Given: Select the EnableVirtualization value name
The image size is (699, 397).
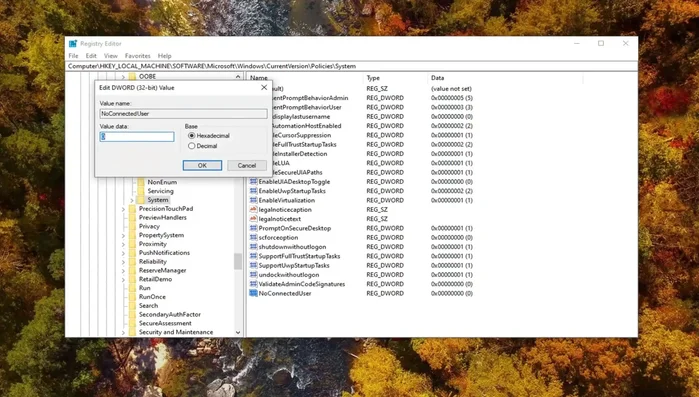Looking at the screenshot, I should click(x=287, y=200).
